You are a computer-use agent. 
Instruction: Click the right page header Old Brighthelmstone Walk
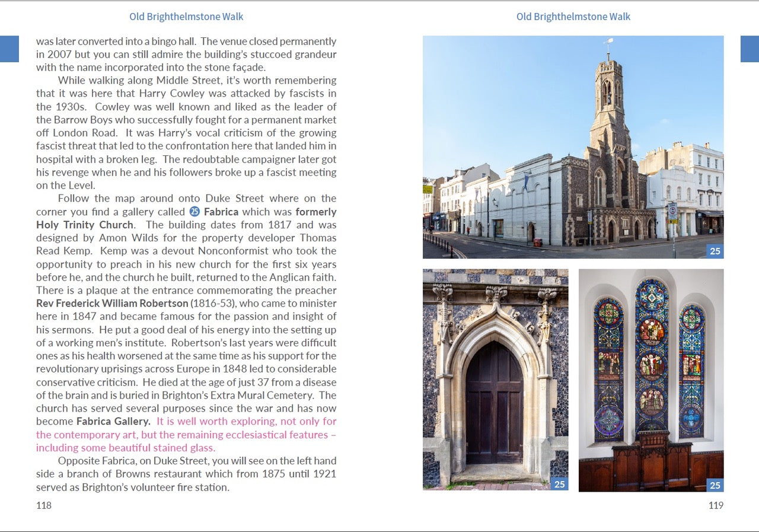click(573, 17)
